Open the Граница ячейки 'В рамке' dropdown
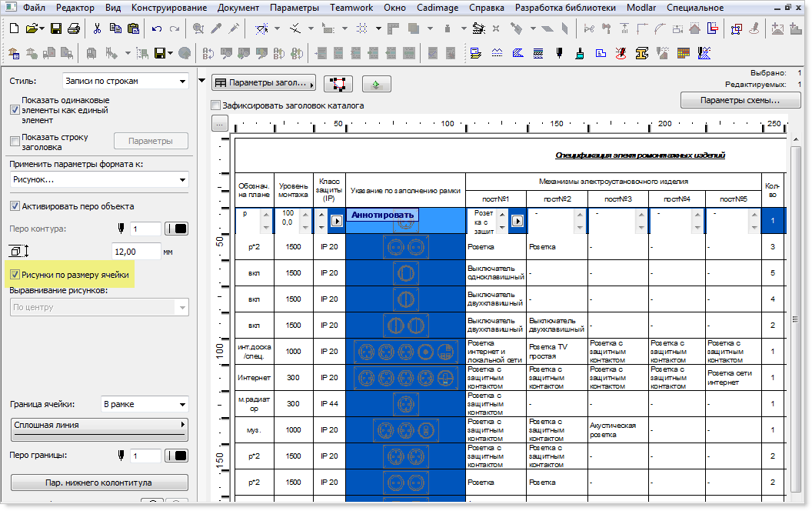 (x=144, y=404)
